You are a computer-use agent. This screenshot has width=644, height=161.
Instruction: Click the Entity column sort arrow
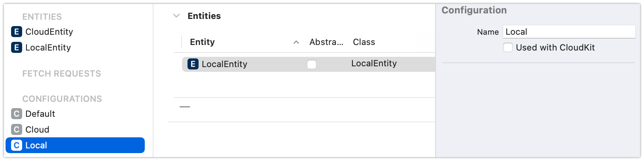(x=296, y=43)
